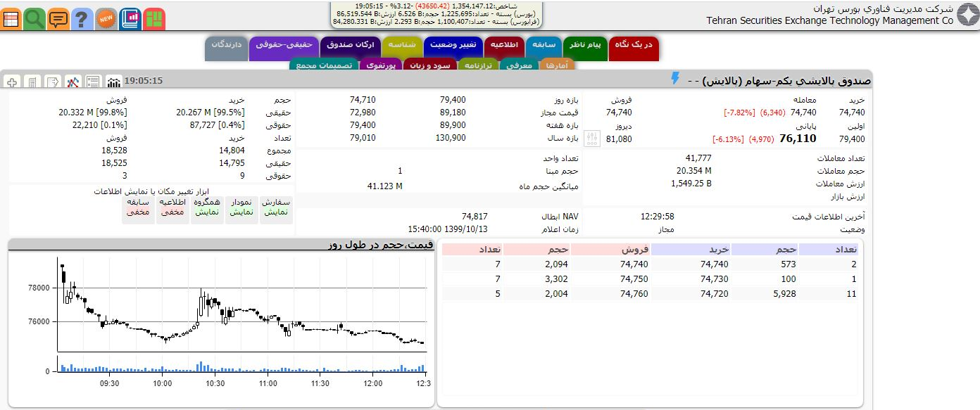Viewport: 980px width, 410px height.
Task: Click the adjustment icon beside yesterday's price 81,080
Action: click(x=593, y=139)
